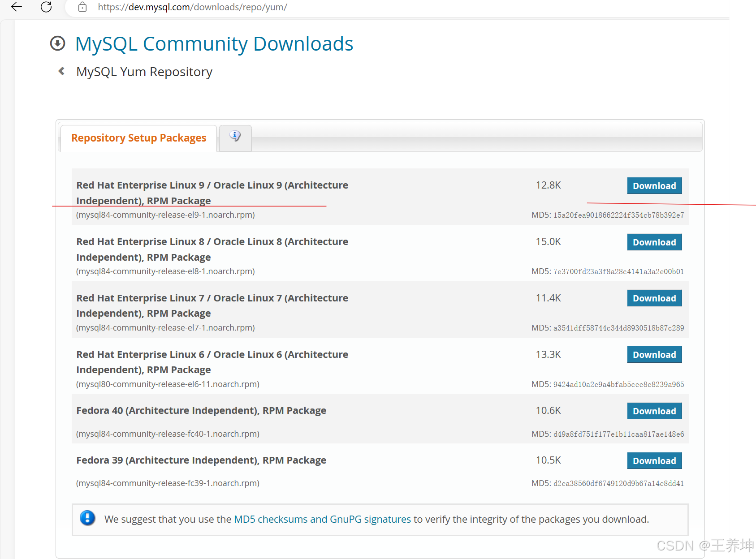Open MD5 checksums and GnuPG signatures link

pos(322,519)
